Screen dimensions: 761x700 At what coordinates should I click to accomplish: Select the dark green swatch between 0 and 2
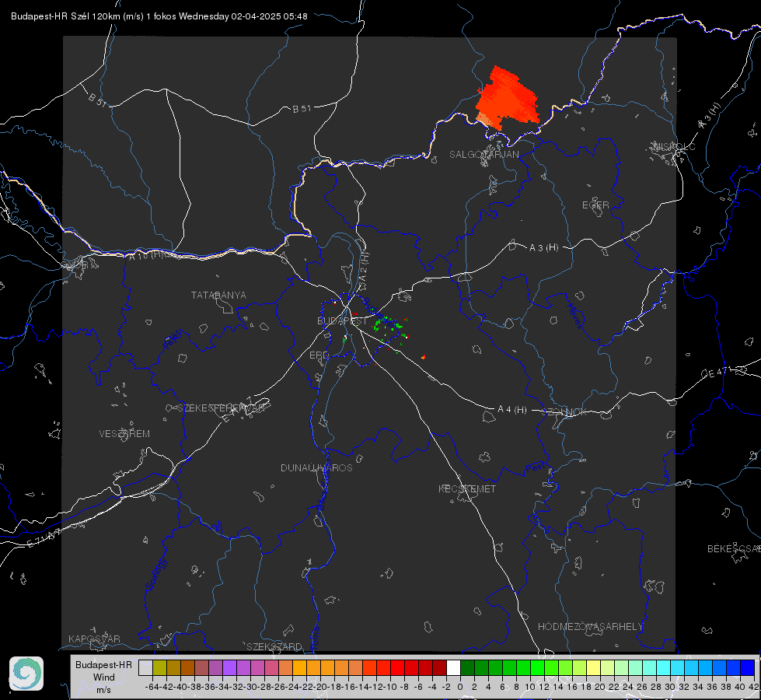(467, 667)
